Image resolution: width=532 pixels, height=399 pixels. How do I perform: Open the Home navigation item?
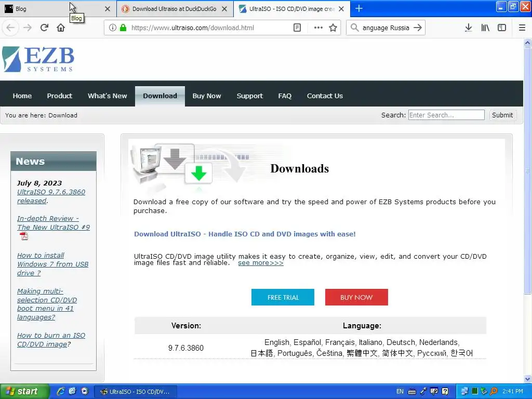pos(22,96)
